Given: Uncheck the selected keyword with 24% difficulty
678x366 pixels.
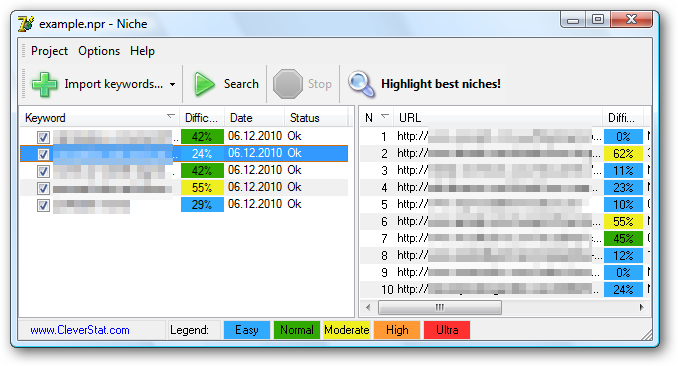Looking at the screenshot, I should 43,154.
